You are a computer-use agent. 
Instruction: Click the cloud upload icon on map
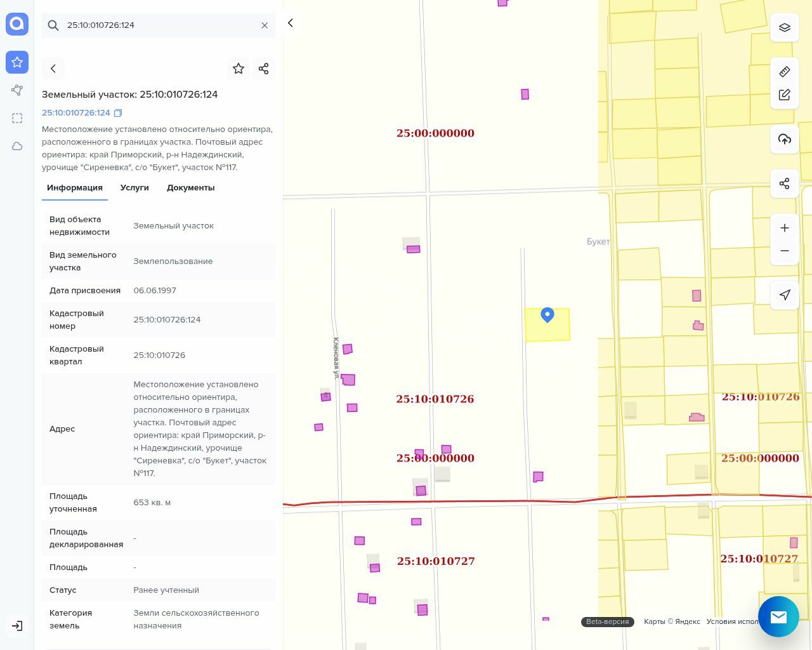pyautogui.click(x=784, y=140)
